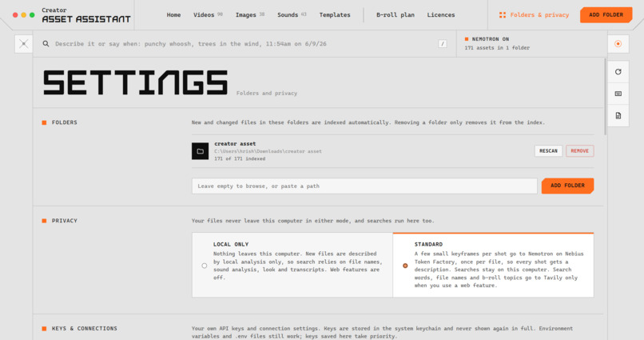
Task: Open the B-roll plan page
Action: click(395, 15)
